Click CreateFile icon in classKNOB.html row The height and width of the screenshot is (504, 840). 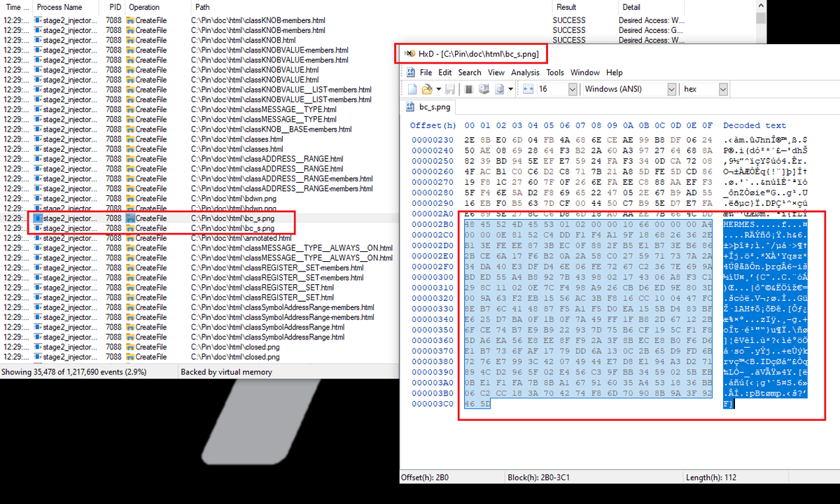click(130, 40)
